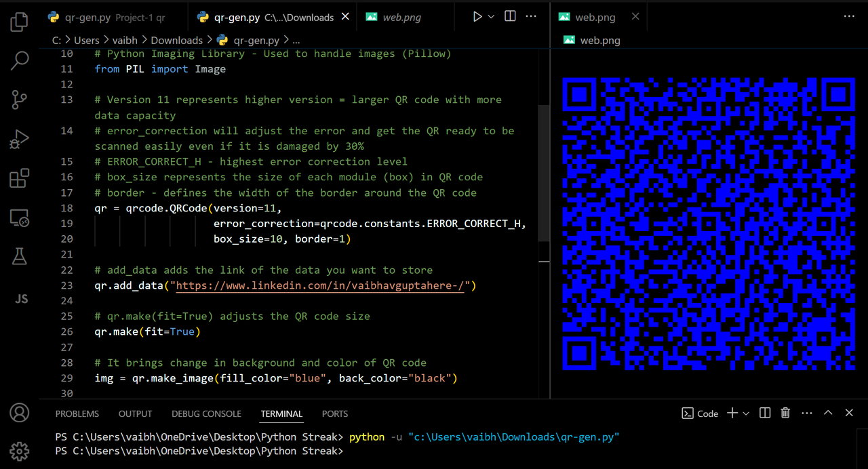Image resolution: width=868 pixels, height=469 pixels.
Task: Close the web.png tab in right group
Action: [x=635, y=16]
